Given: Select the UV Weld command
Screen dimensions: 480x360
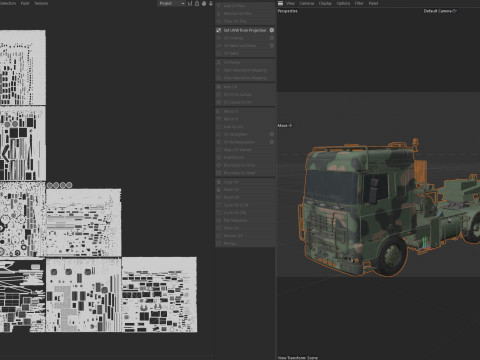Looking at the screenshot, I should click(x=245, y=53).
